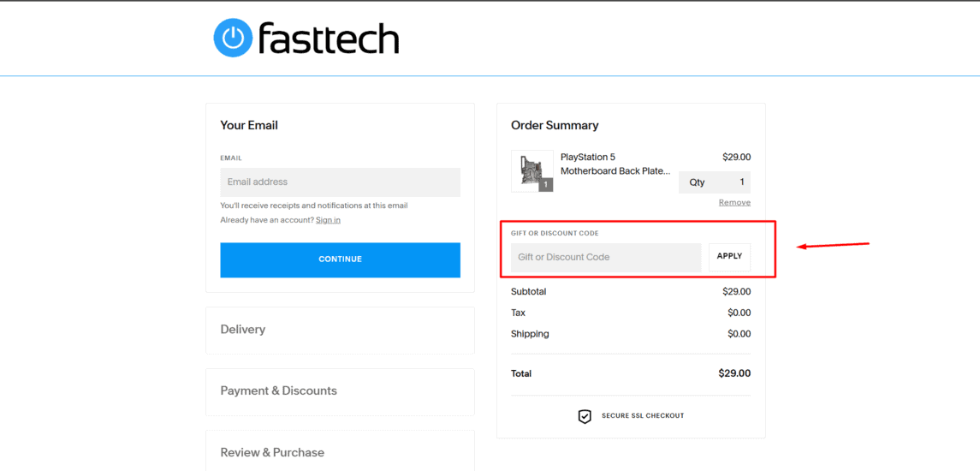
Task: Remove the PlayStation 5 item from order
Action: pos(734,203)
